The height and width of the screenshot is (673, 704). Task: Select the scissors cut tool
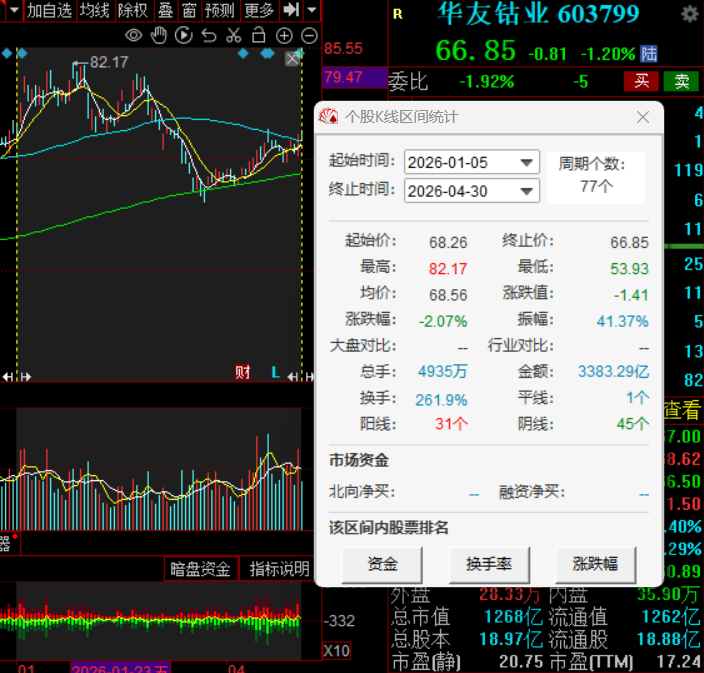(x=233, y=35)
